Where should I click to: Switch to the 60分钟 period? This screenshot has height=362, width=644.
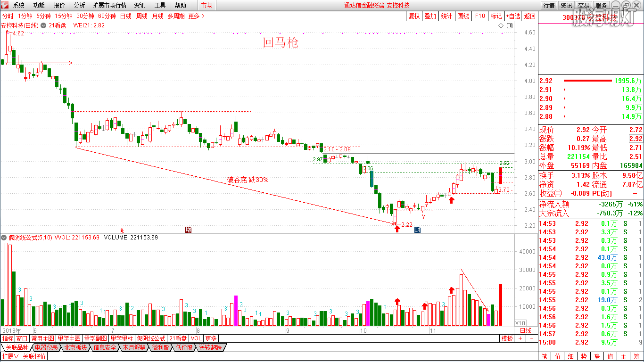(107, 16)
